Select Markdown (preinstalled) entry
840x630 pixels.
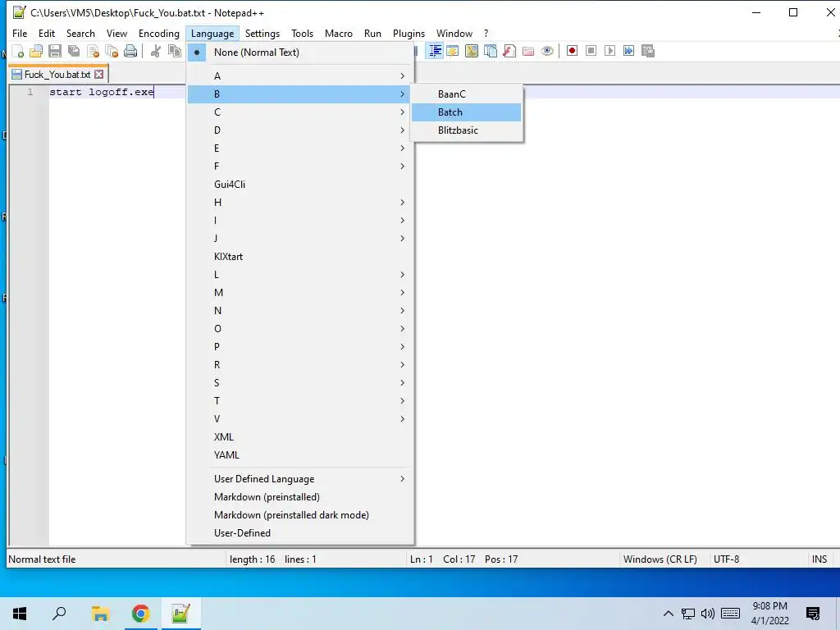tap(300, 497)
